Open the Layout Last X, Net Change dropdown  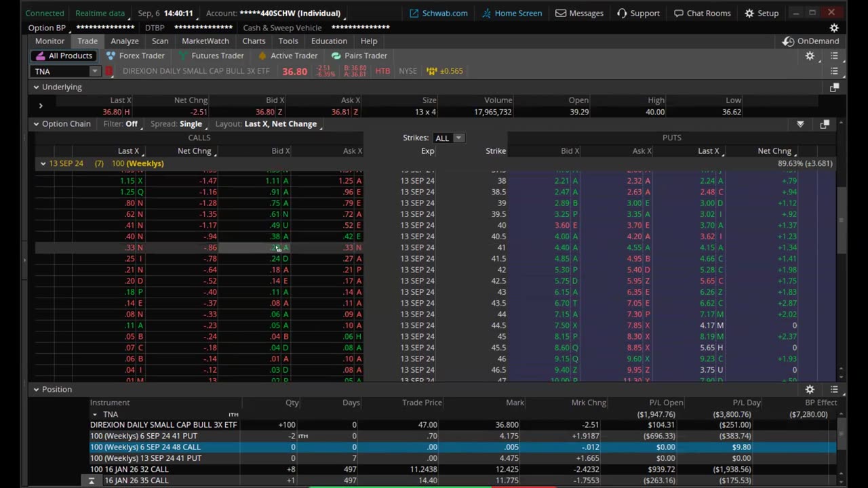pos(281,124)
